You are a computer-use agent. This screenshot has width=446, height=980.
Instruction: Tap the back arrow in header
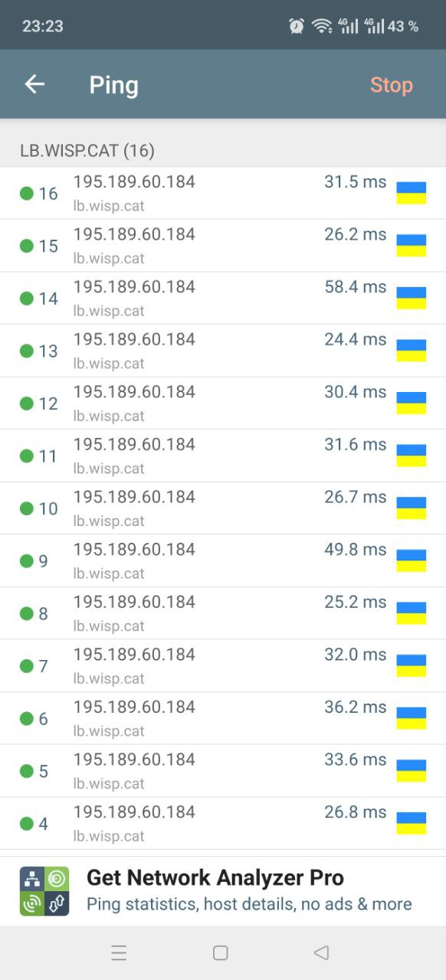tap(34, 84)
